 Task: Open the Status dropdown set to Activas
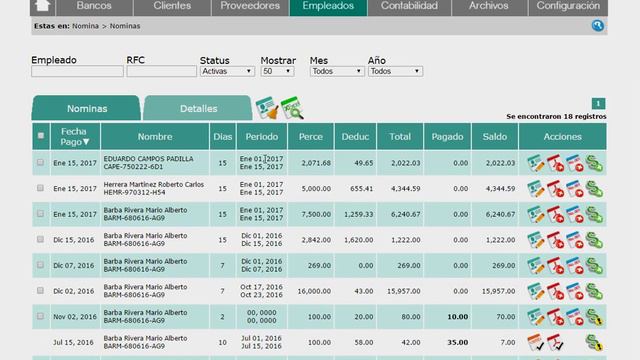click(x=227, y=71)
